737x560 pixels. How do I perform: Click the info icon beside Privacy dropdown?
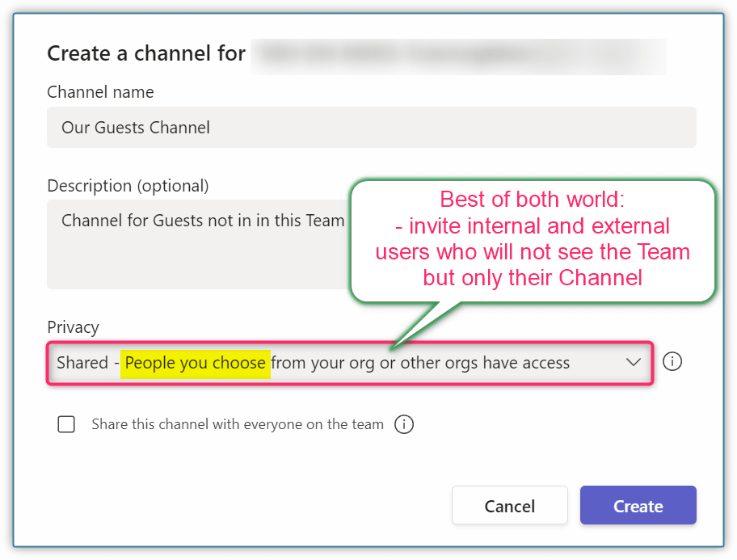[672, 361]
